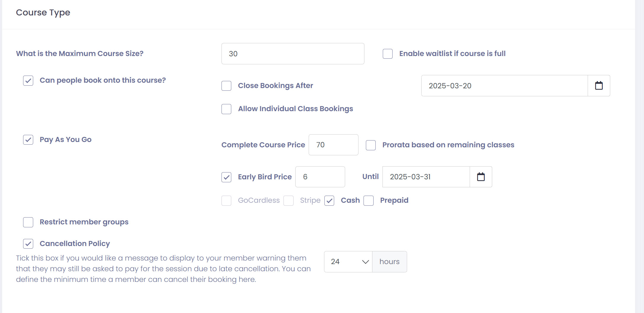Open calendar picker for Close Bookings date

(x=599, y=86)
